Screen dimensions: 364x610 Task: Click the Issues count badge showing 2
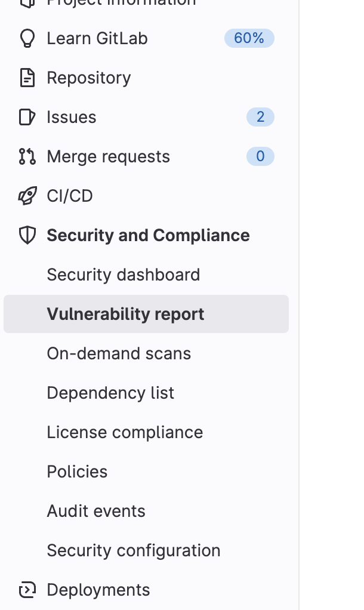[x=260, y=117]
